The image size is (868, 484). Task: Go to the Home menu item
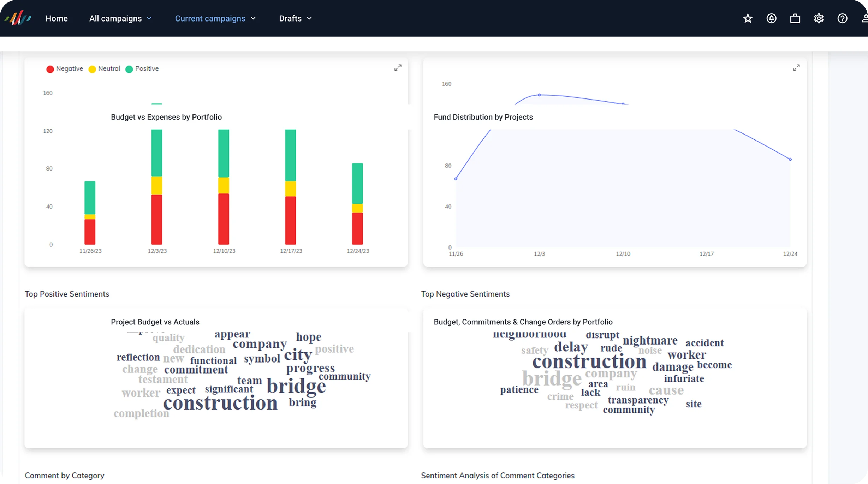pyautogui.click(x=57, y=18)
